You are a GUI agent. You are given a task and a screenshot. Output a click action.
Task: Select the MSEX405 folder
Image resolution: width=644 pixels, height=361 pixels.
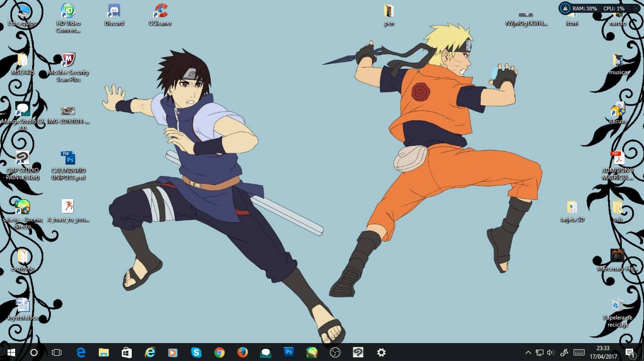point(22,64)
